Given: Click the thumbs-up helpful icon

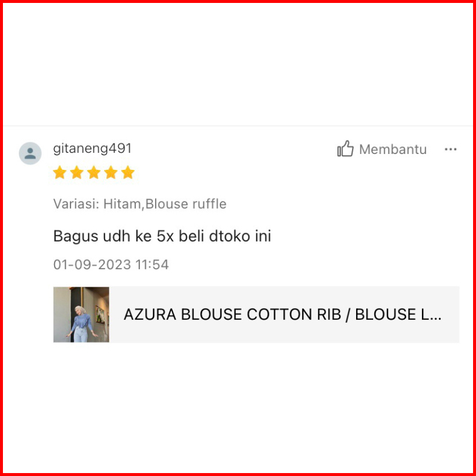Looking at the screenshot, I should point(345,149).
